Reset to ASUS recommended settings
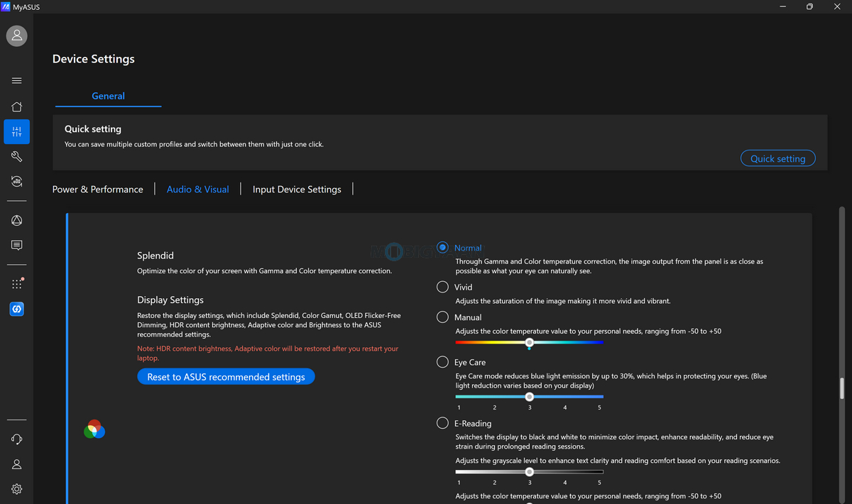852x504 pixels. pyautogui.click(x=226, y=377)
